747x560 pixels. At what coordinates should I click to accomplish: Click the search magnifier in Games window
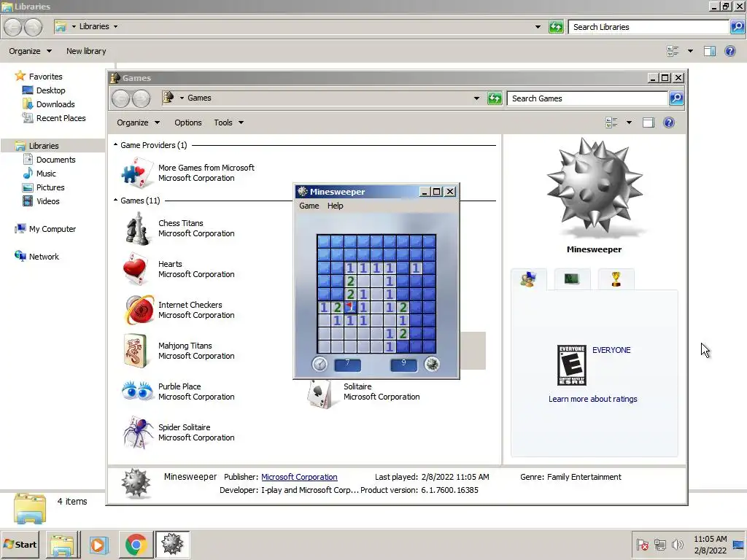(676, 98)
